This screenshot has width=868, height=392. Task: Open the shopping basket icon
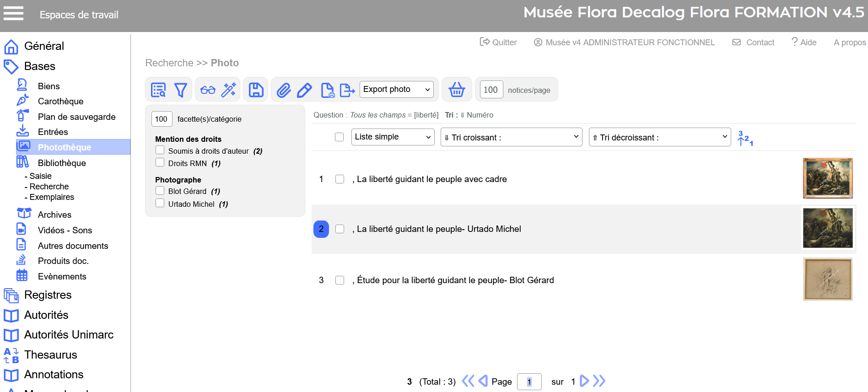(x=457, y=90)
